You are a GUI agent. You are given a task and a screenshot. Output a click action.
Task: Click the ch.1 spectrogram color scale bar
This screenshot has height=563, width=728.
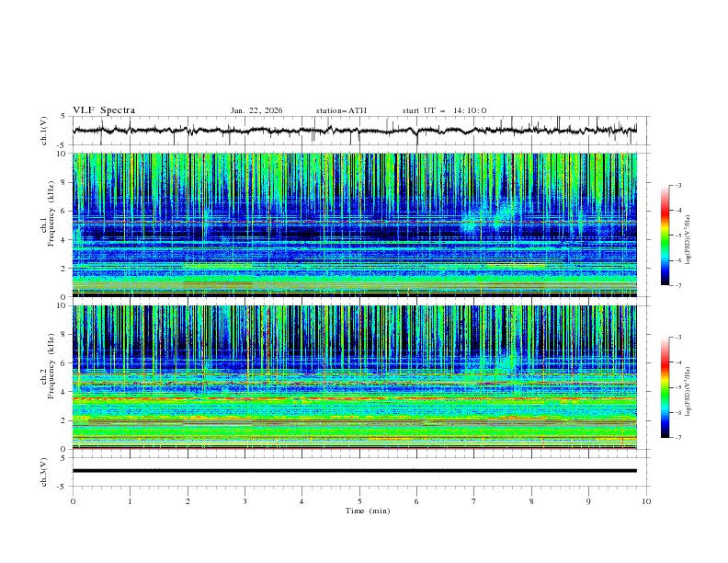pyautogui.click(x=665, y=236)
